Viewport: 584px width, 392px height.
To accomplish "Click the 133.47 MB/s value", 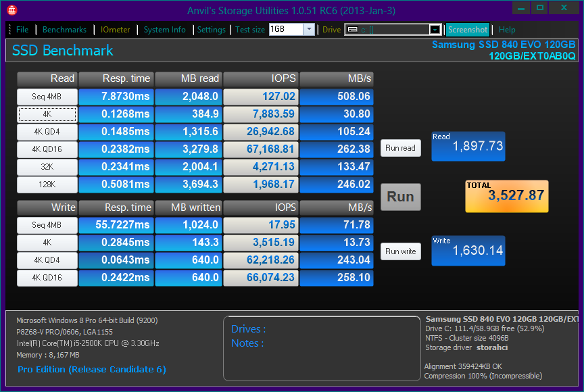I will 337,167.
